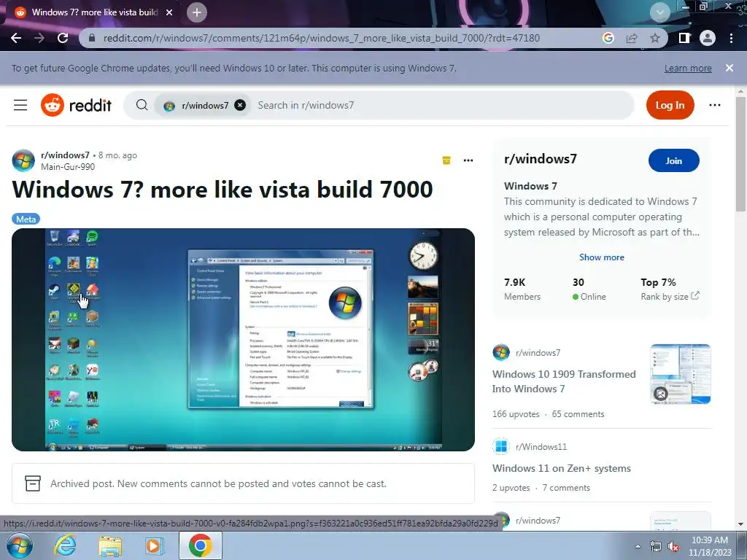The image size is (747, 560).
Task: Open the Reddit hamburger menu
Action: pyautogui.click(x=20, y=105)
